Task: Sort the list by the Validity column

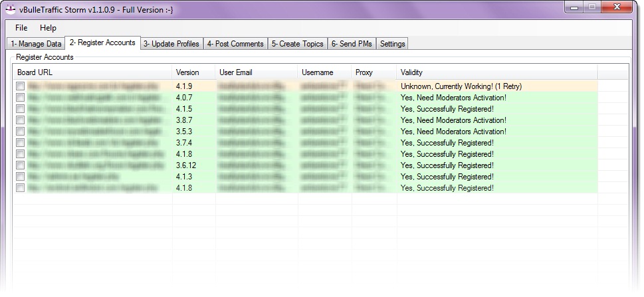Action: 496,72
